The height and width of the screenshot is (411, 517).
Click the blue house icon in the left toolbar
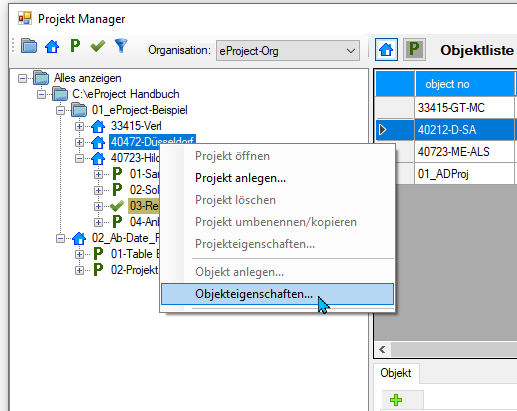[x=52, y=46]
